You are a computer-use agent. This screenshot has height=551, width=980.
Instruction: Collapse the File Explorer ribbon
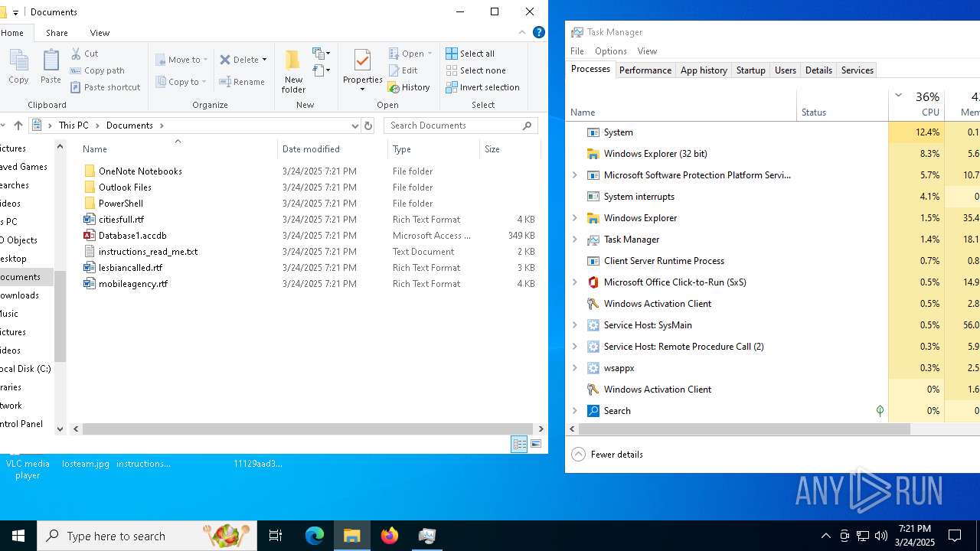522,32
